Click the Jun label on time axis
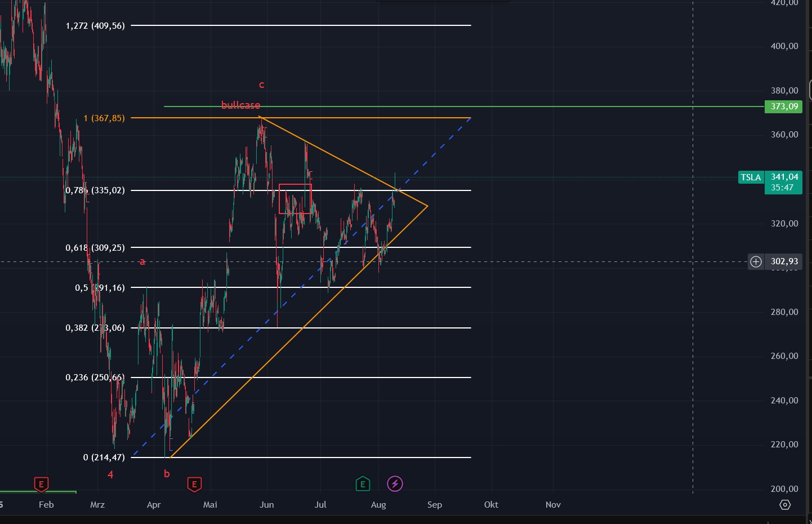This screenshot has height=524, width=812. point(267,505)
